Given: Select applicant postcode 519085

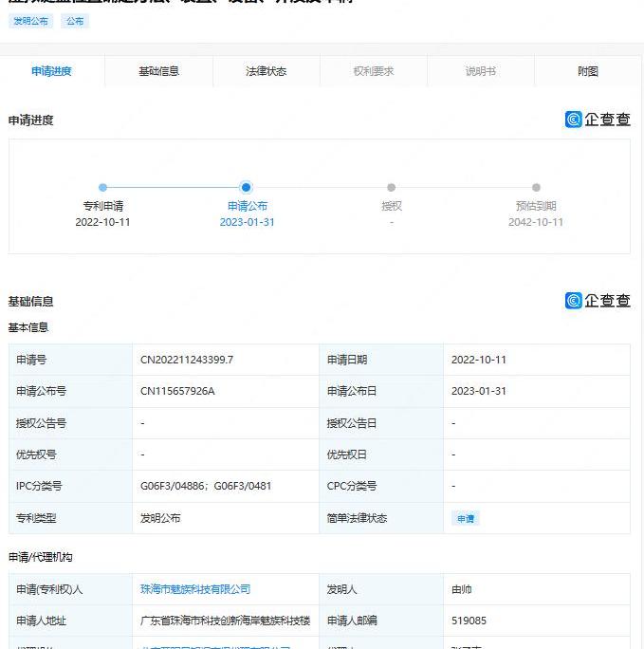Looking at the screenshot, I should (x=469, y=621).
